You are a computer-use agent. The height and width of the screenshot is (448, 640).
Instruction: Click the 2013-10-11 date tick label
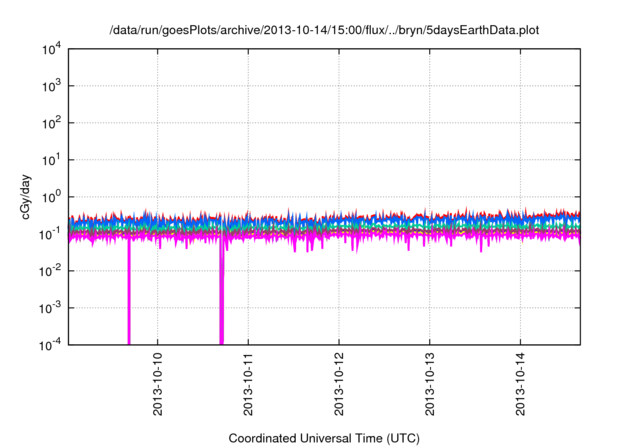coord(248,384)
